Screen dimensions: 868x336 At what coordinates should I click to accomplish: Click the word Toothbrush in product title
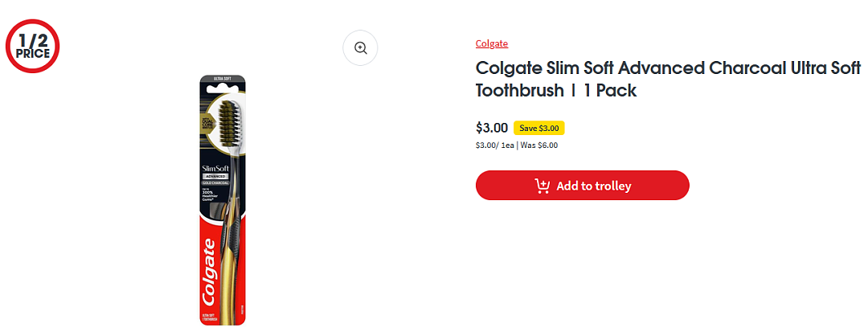point(519,90)
